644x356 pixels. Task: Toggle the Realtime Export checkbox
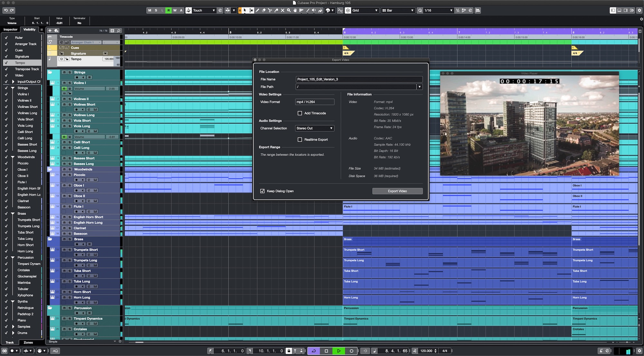(x=299, y=139)
